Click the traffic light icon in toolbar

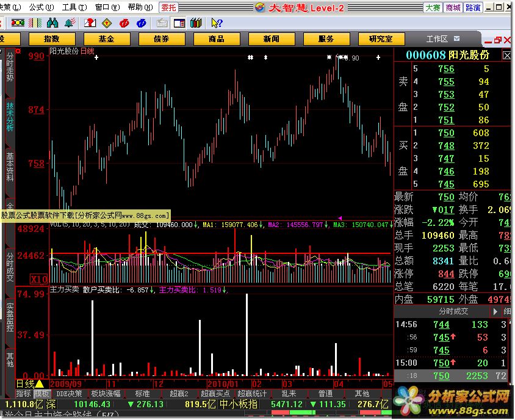(x=18, y=23)
